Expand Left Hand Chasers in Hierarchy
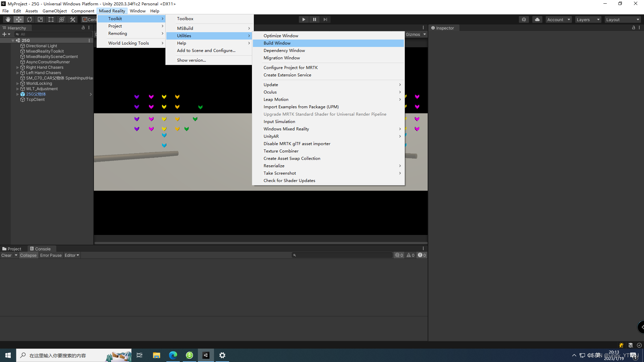The height and width of the screenshot is (362, 644). point(18,73)
